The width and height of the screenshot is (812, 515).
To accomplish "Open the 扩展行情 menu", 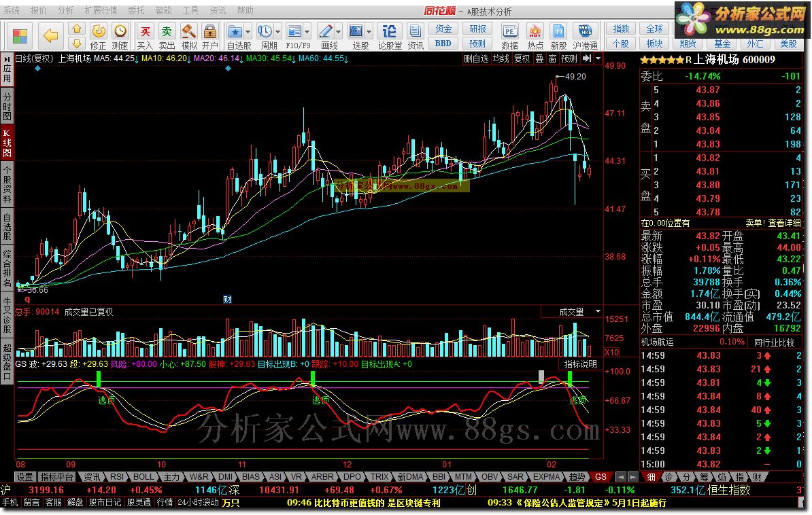I will pyautogui.click(x=101, y=10).
